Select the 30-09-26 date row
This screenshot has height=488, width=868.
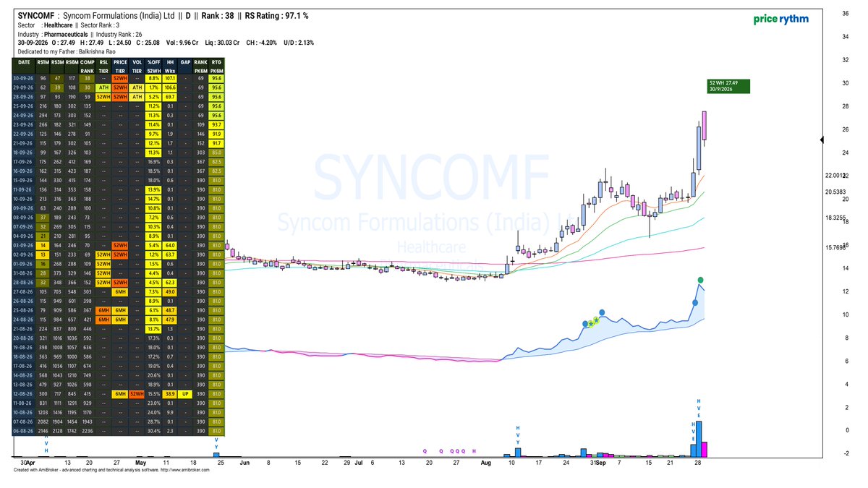pyautogui.click(x=120, y=78)
